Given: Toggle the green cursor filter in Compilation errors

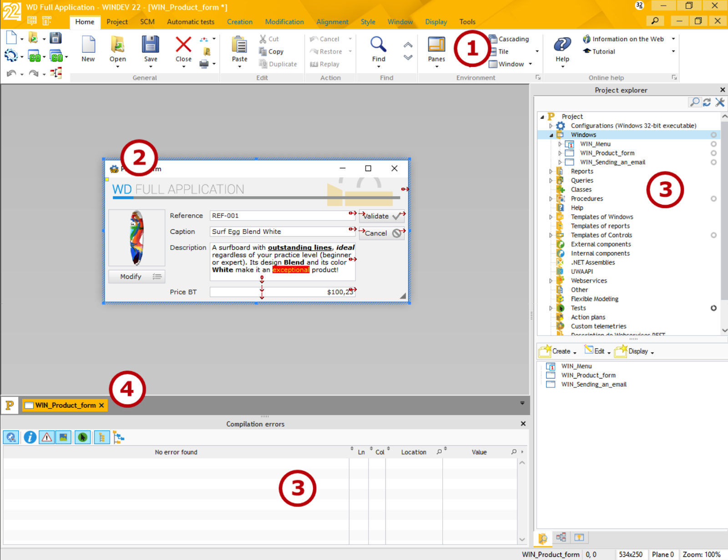Looking at the screenshot, I should [x=82, y=437].
